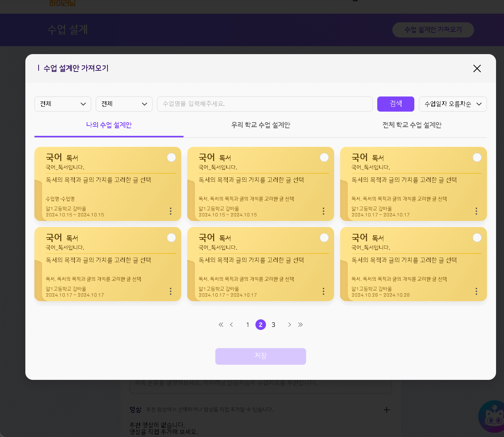Image resolution: width=504 pixels, height=437 pixels.
Task: Go to page 3 in pagination
Action: point(274,325)
